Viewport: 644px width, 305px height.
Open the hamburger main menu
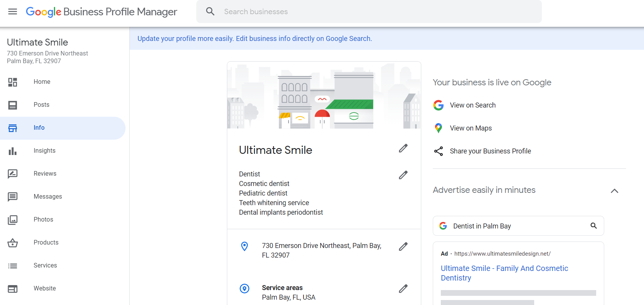coord(13,11)
